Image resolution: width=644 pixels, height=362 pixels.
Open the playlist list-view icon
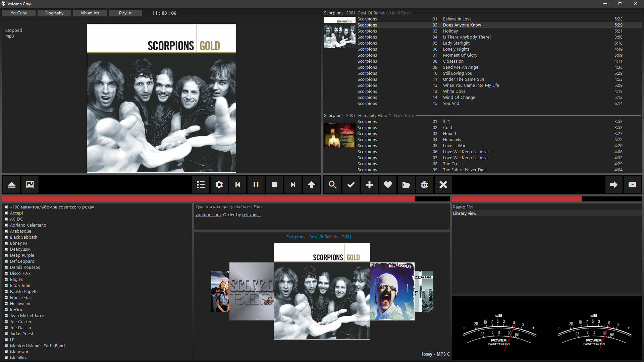(x=201, y=185)
